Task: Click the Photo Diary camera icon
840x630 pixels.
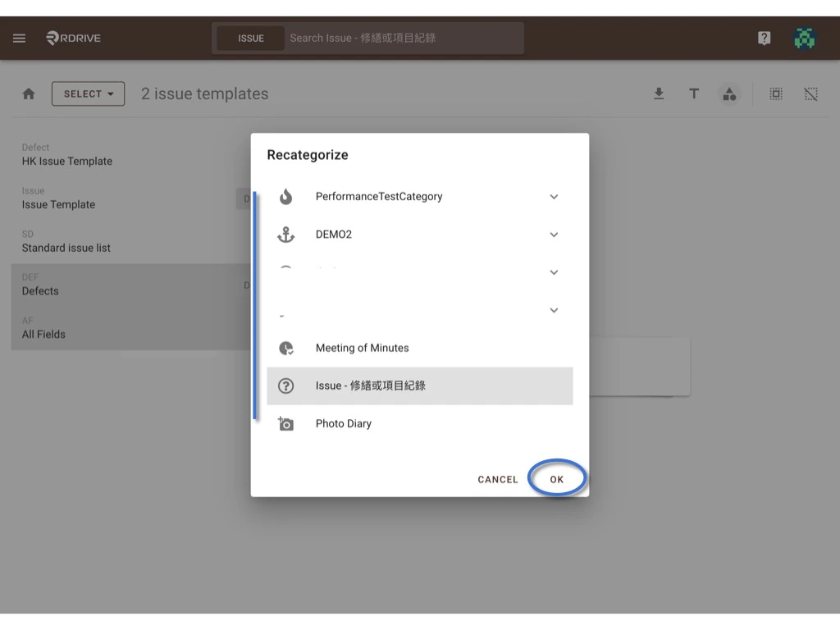Action: 286,424
